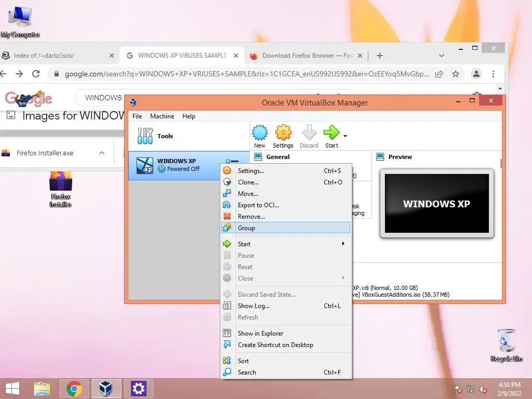Open the Machine menu in VirtualBox

click(x=162, y=116)
